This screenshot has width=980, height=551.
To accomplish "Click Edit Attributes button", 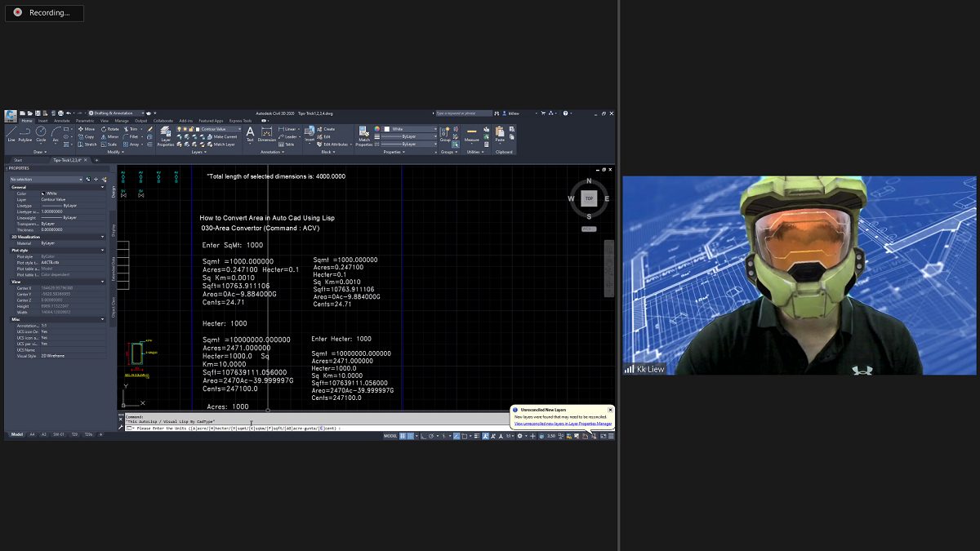I will point(334,144).
